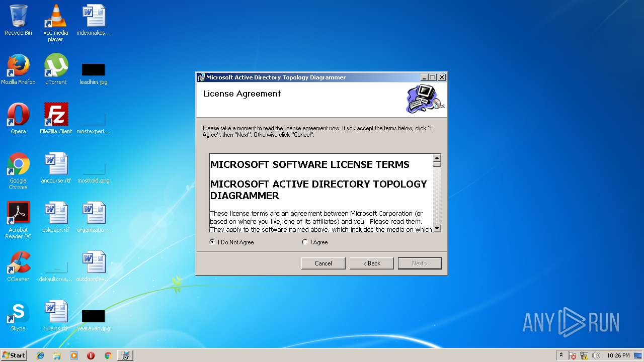Select the ancourse.rtf document icon

click(x=55, y=168)
